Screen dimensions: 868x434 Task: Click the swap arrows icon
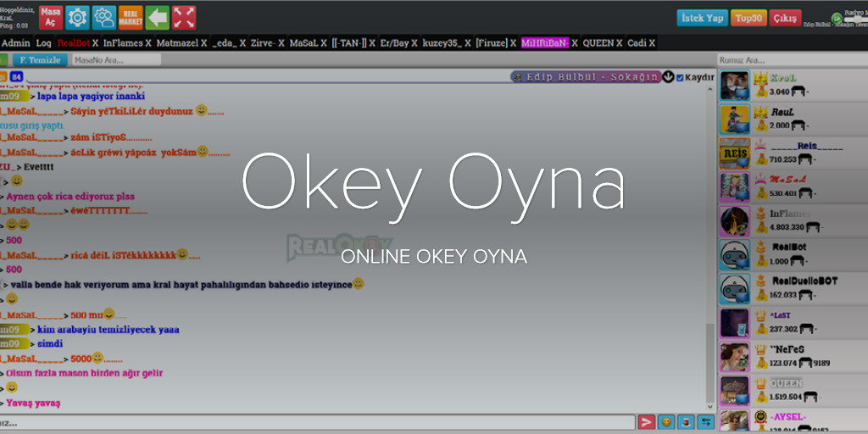coord(705,422)
